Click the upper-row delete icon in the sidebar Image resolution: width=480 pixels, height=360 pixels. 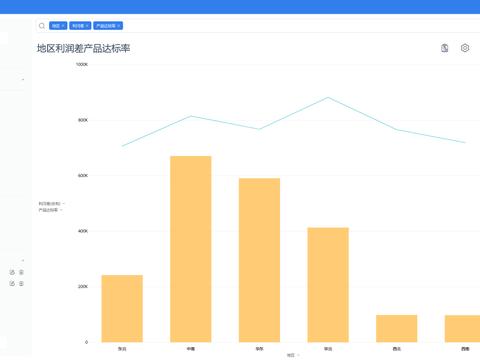point(21,272)
